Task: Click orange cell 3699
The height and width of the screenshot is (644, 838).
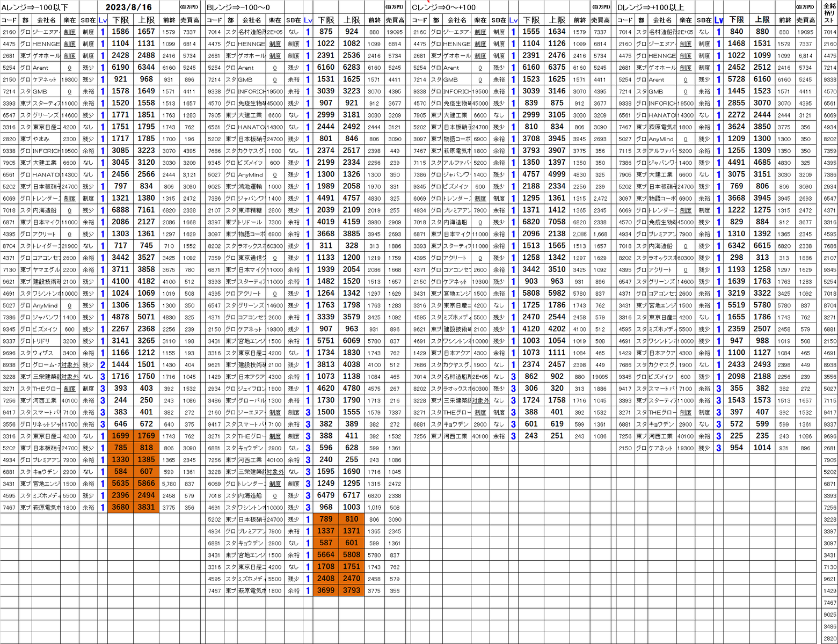Action: click(x=326, y=590)
